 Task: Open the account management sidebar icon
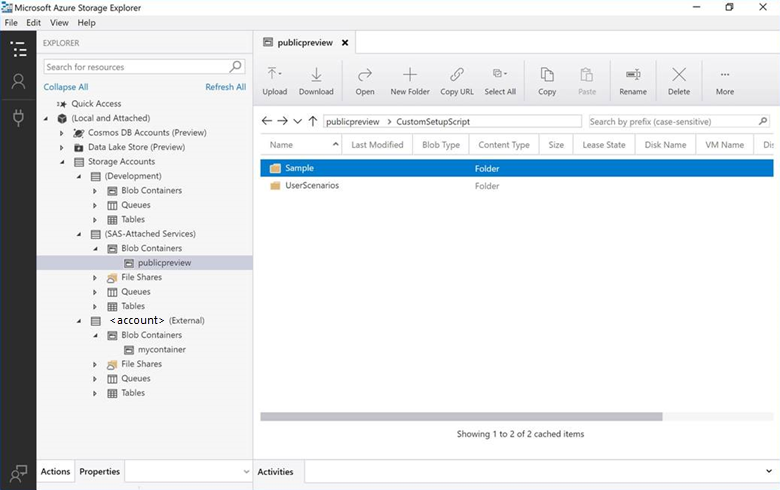coord(18,82)
